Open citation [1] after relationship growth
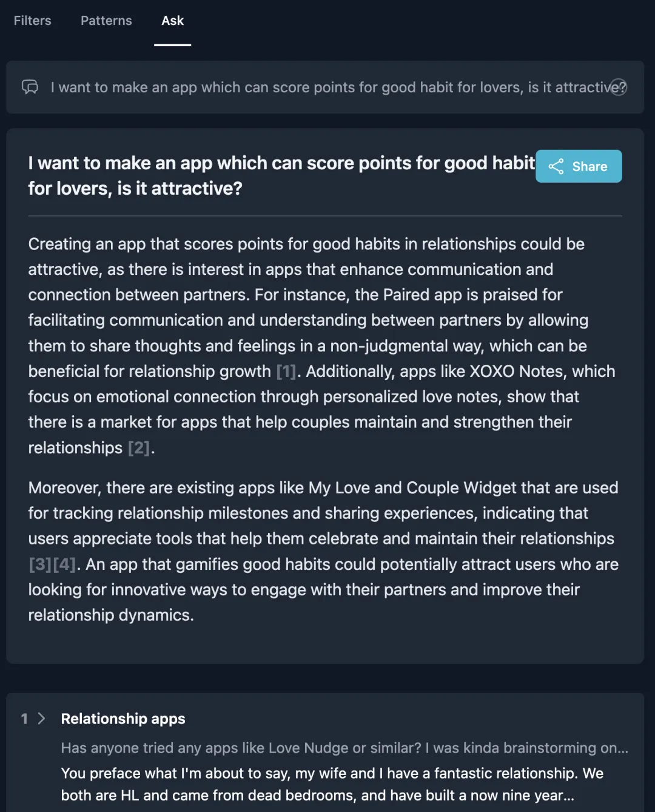Viewport: 655px width, 812px height. [x=286, y=371]
